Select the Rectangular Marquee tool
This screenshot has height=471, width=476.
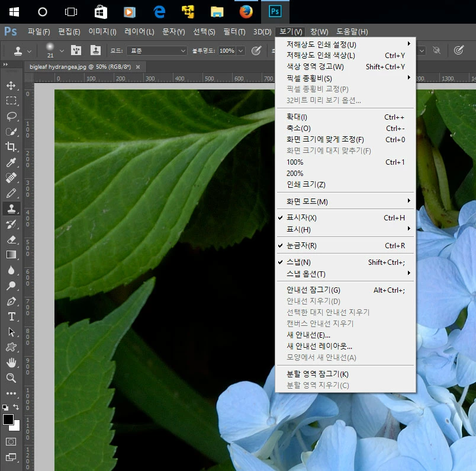tap(11, 101)
